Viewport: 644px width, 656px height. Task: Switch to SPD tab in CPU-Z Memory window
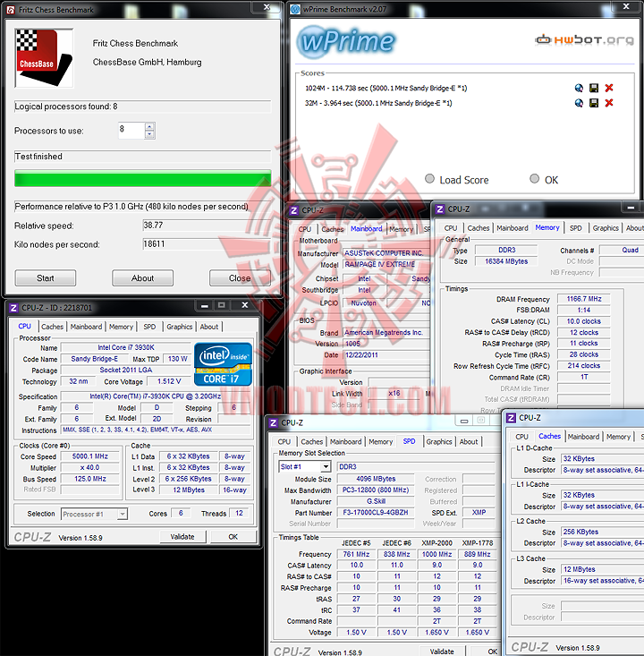click(576, 228)
